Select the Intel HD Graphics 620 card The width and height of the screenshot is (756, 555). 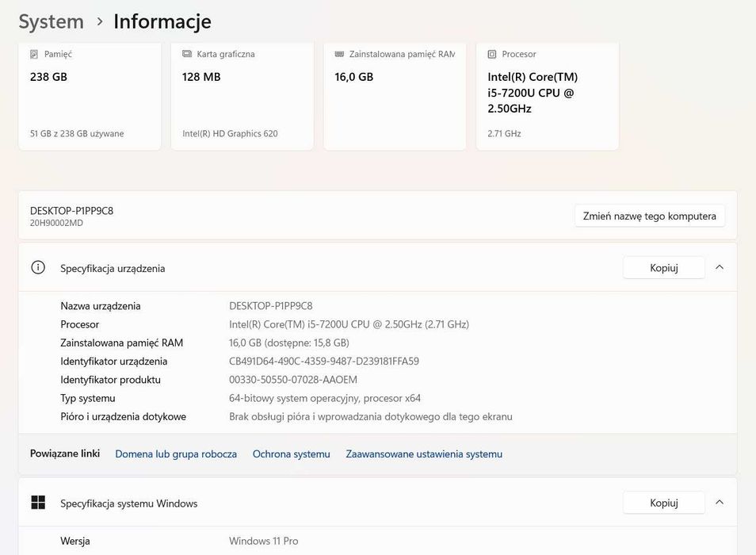click(x=242, y=95)
